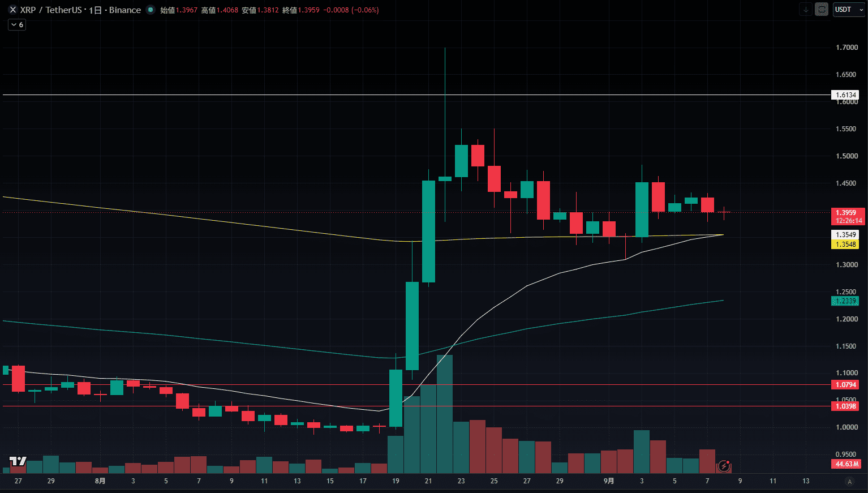Image resolution: width=868 pixels, height=493 pixels.
Task: Click the red 1.0794 price line label
Action: coord(845,385)
